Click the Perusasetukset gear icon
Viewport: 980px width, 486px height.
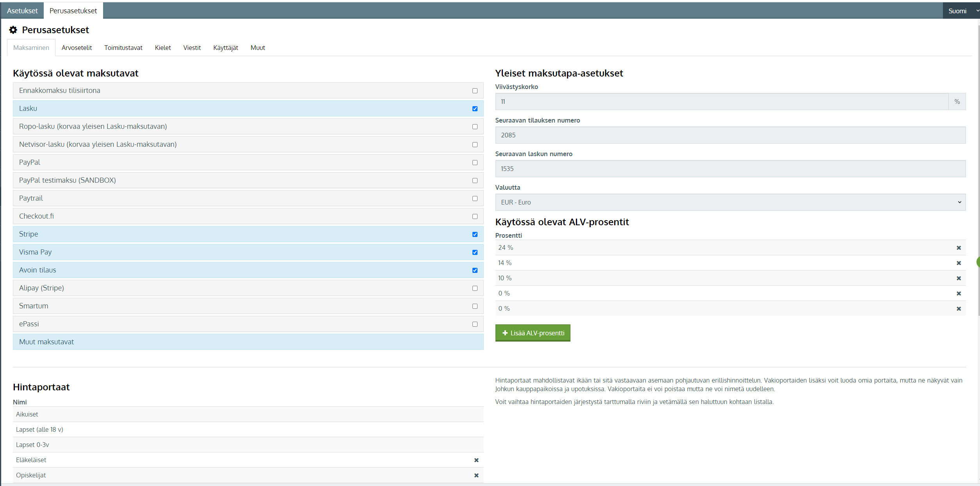click(x=13, y=30)
